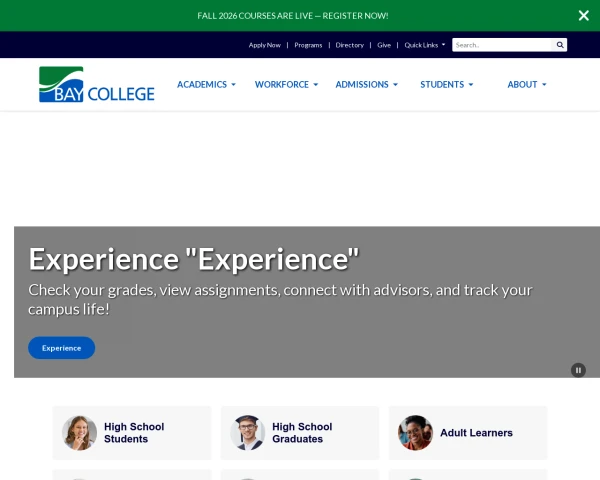The image size is (600, 480).
Task: Focus the Search input field
Action: click(502, 45)
